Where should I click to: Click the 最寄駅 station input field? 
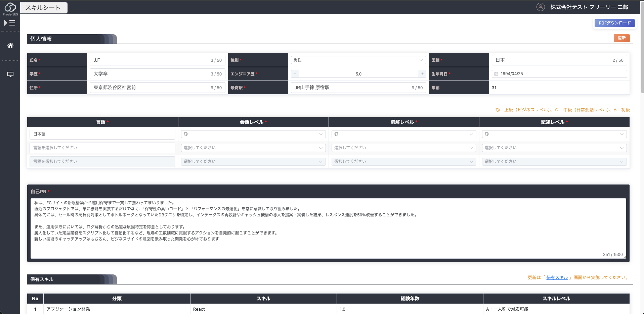[351, 88]
